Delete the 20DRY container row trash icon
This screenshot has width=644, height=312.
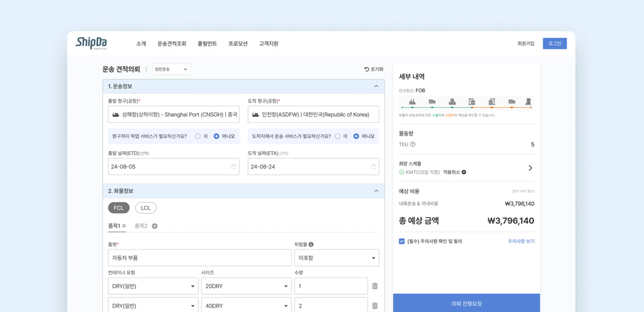[375, 286]
